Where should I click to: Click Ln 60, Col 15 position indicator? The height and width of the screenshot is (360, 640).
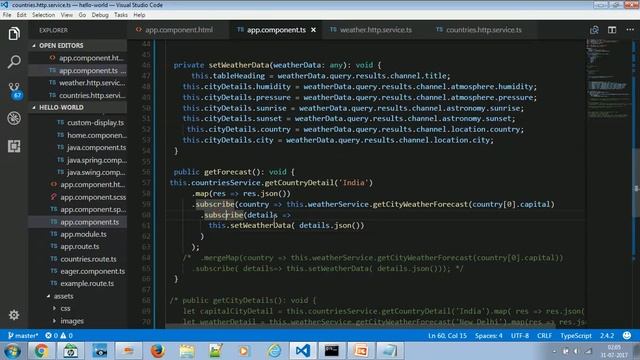click(447, 336)
